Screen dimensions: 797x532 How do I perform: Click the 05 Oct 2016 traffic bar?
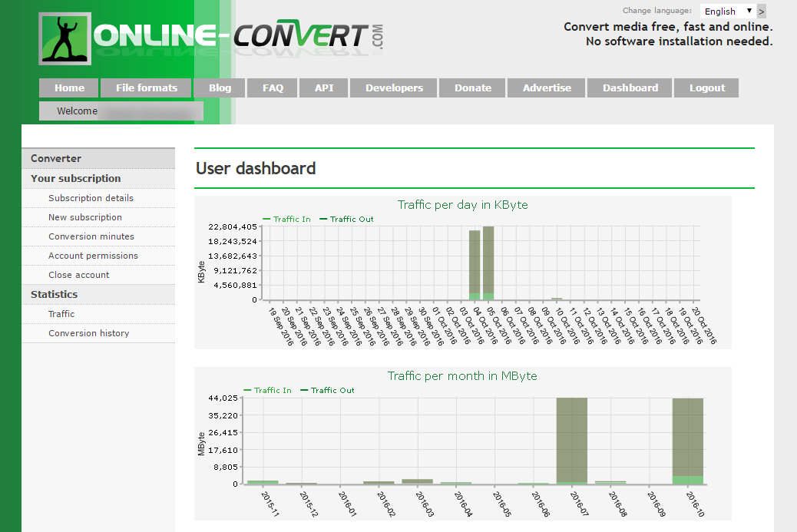488,263
